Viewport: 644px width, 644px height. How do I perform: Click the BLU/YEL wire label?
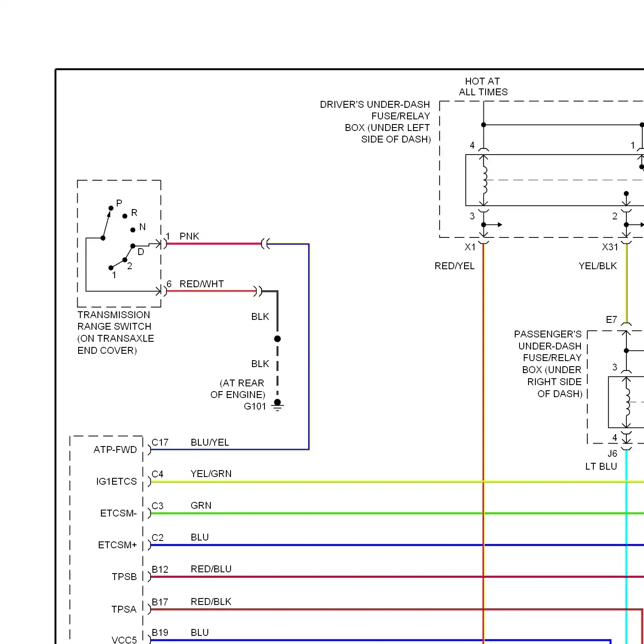click(x=210, y=442)
